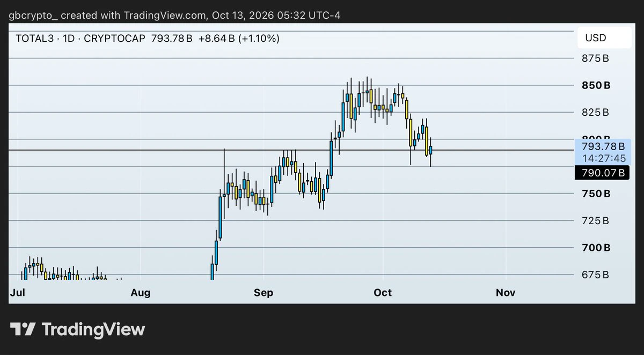Select the Nov label on the time axis

tap(506, 293)
